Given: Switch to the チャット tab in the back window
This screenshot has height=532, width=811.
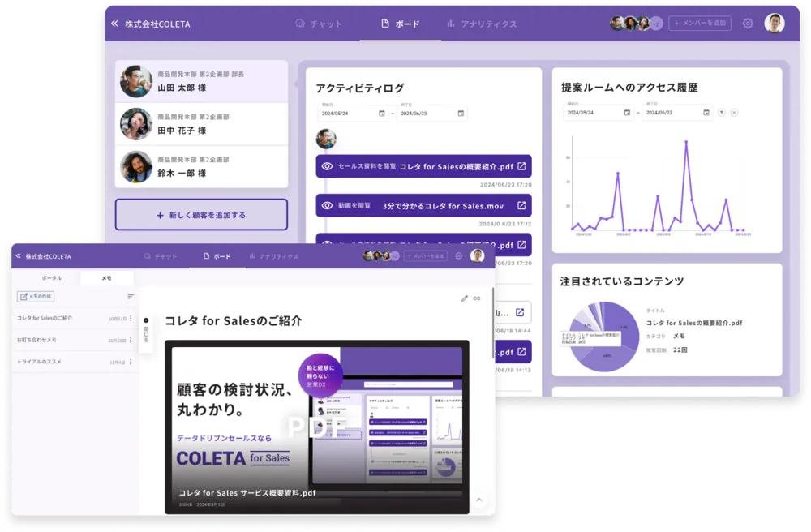Looking at the screenshot, I should pos(319,24).
